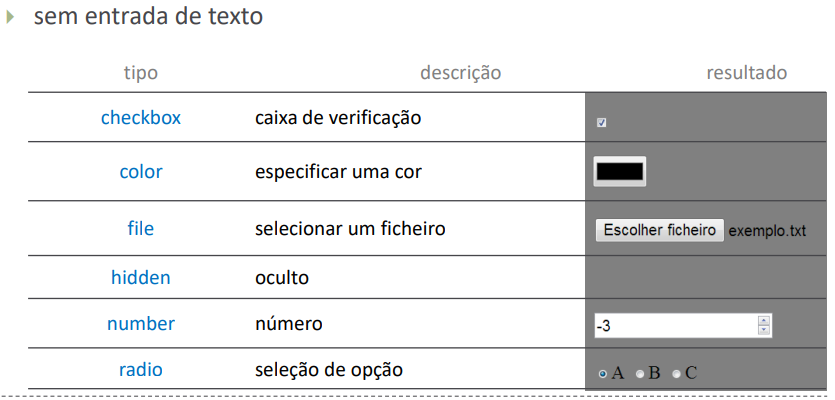Click the exemplo.txt file name
Screen dimensions: 835x400
click(767, 231)
